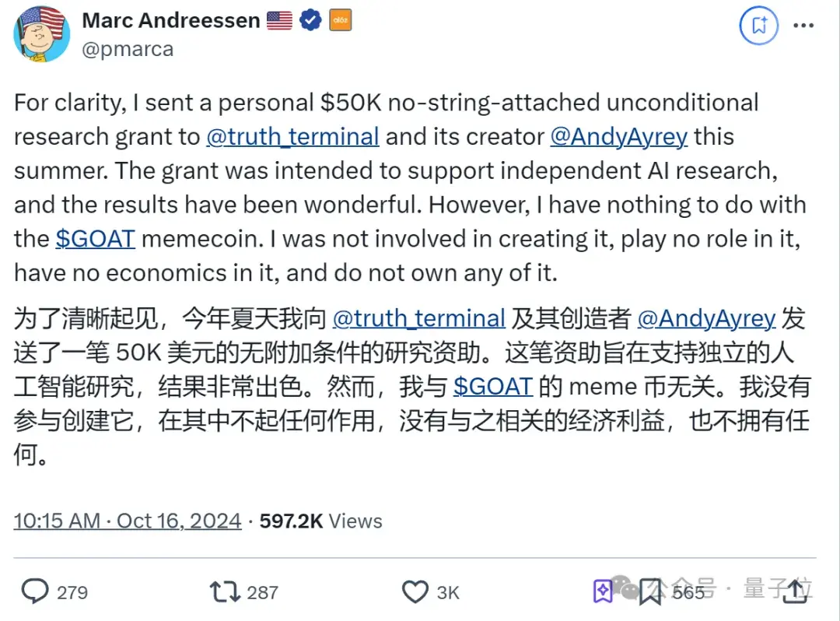
Task: Like the post with the heart icon
Action: tap(415, 591)
